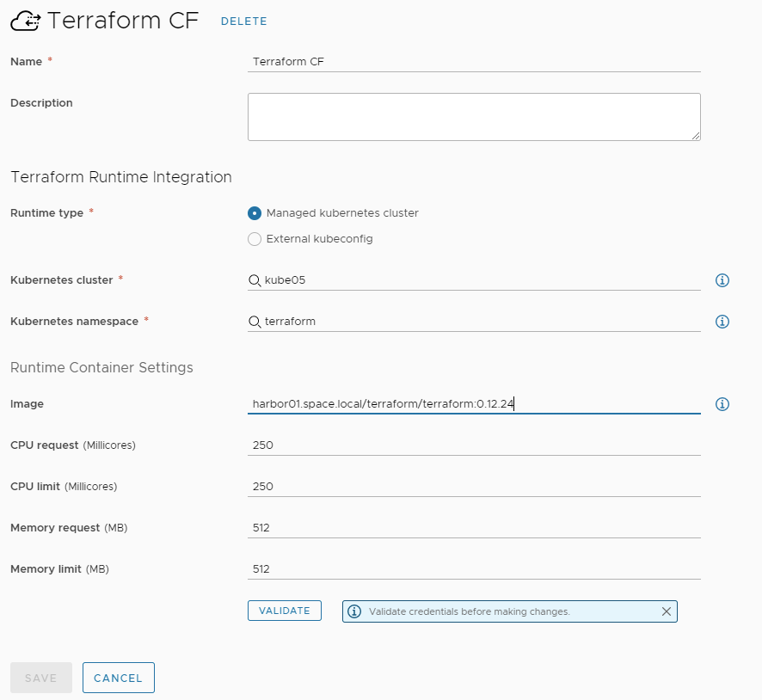Dismiss the validate credentials alert
762x700 pixels.
[x=667, y=611]
